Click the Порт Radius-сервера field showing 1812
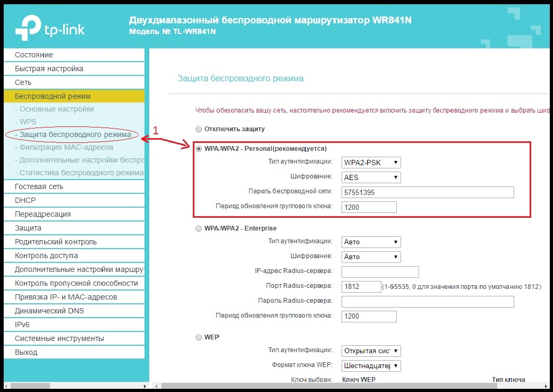Image resolution: width=553 pixels, height=392 pixels. click(x=361, y=286)
